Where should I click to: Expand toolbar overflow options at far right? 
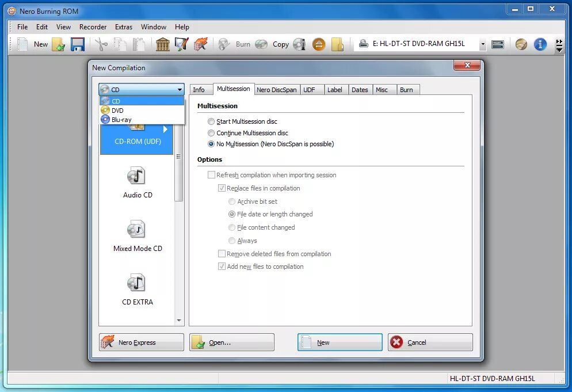click(559, 45)
